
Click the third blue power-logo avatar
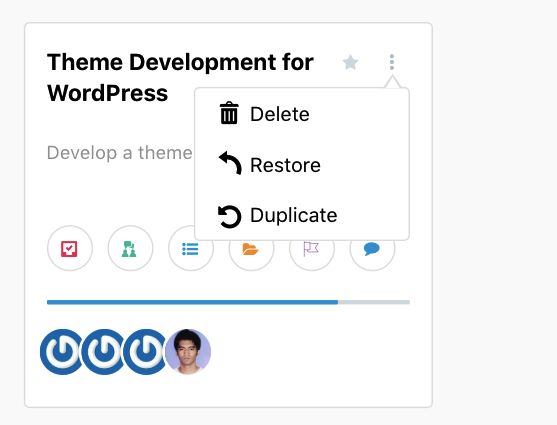click(x=146, y=351)
